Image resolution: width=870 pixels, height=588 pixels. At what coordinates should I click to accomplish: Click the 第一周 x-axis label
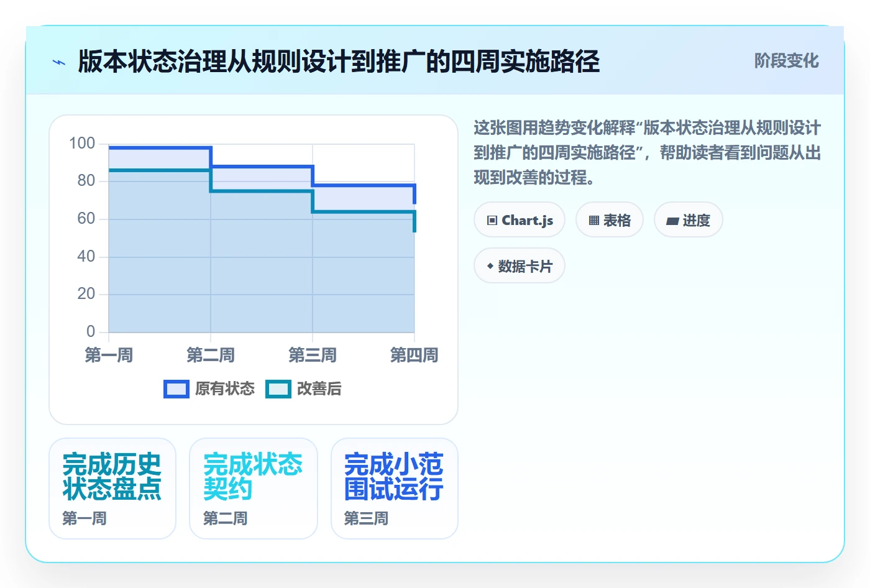click(109, 356)
